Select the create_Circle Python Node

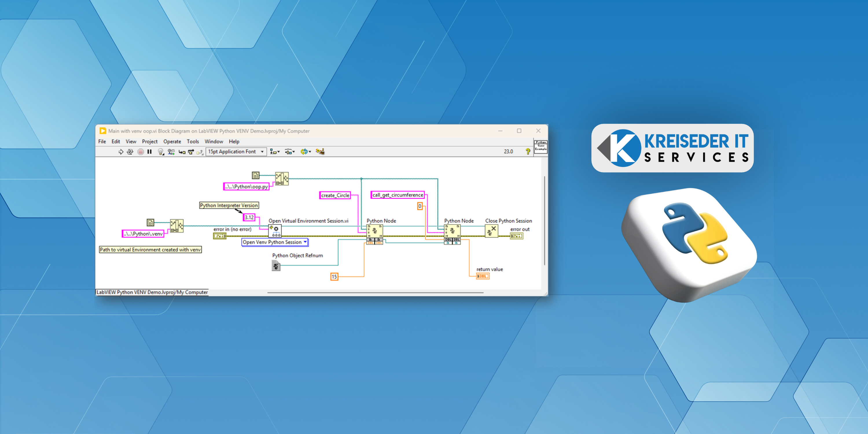click(374, 234)
